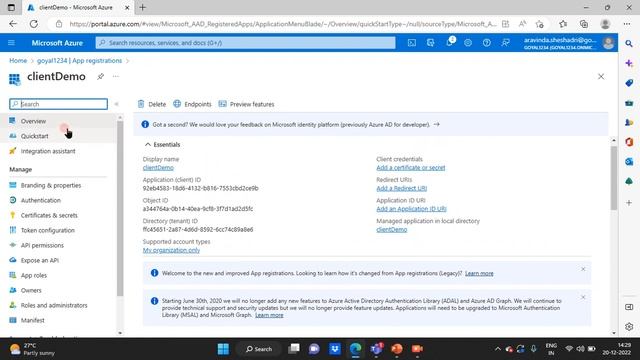640x360 pixels.
Task: Open the more options ellipsis beside clientDemo
Action: point(116,76)
